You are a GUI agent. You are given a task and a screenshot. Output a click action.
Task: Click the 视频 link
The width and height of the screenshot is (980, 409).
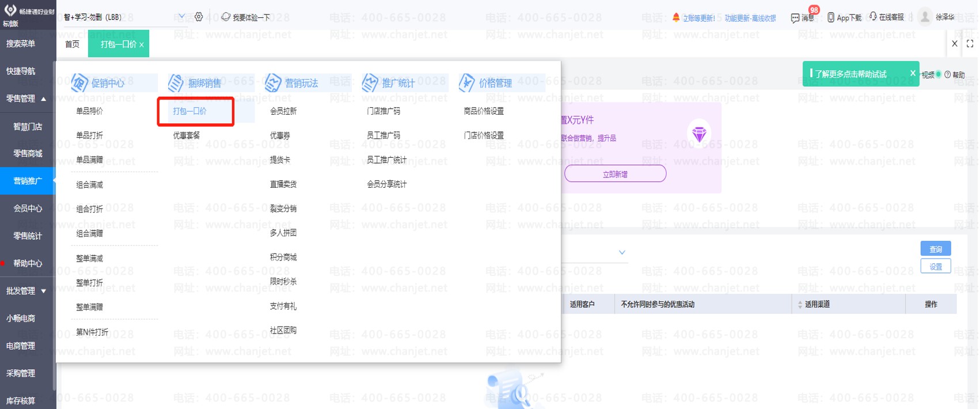click(x=928, y=75)
